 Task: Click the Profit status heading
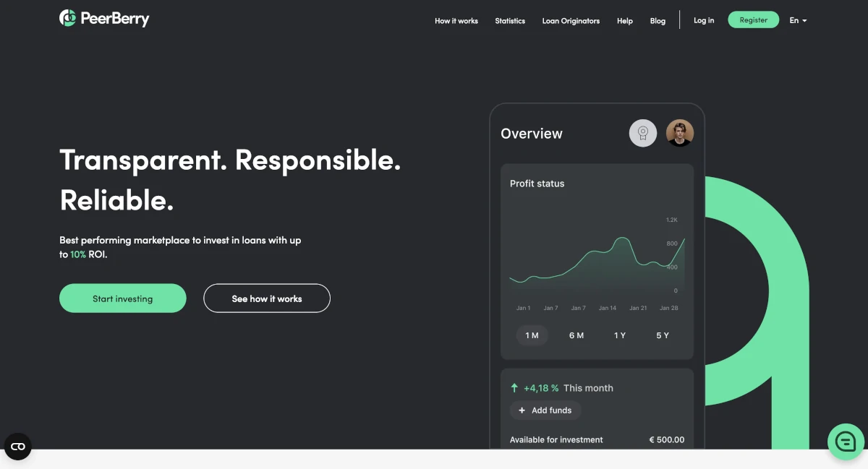(537, 184)
